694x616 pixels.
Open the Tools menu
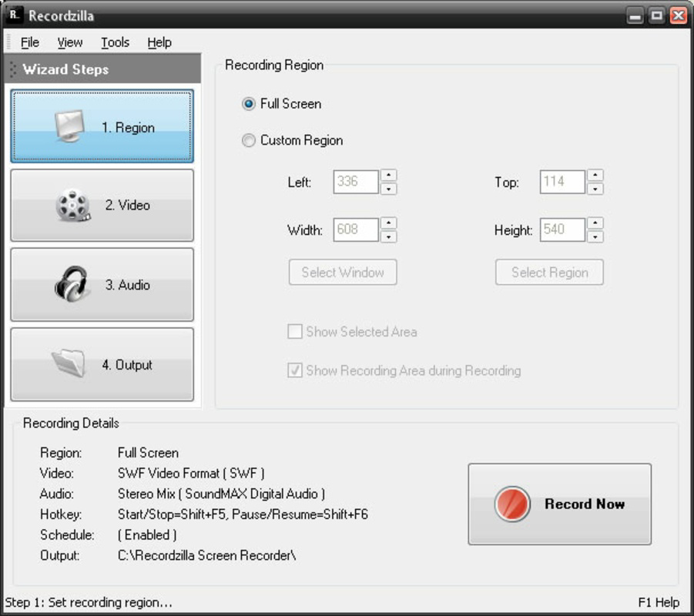coord(115,42)
